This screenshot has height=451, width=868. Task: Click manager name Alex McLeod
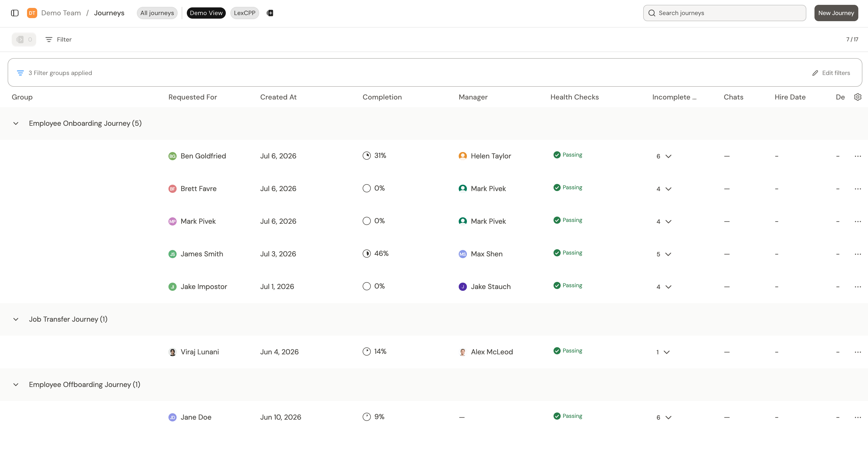pyautogui.click(x=492, y=352)
